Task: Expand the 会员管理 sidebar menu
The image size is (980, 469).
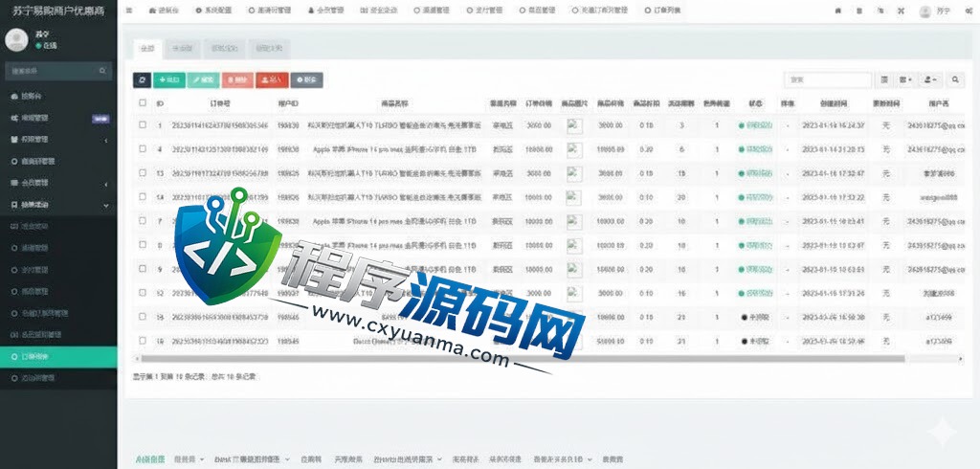Action: pos(58,183)
